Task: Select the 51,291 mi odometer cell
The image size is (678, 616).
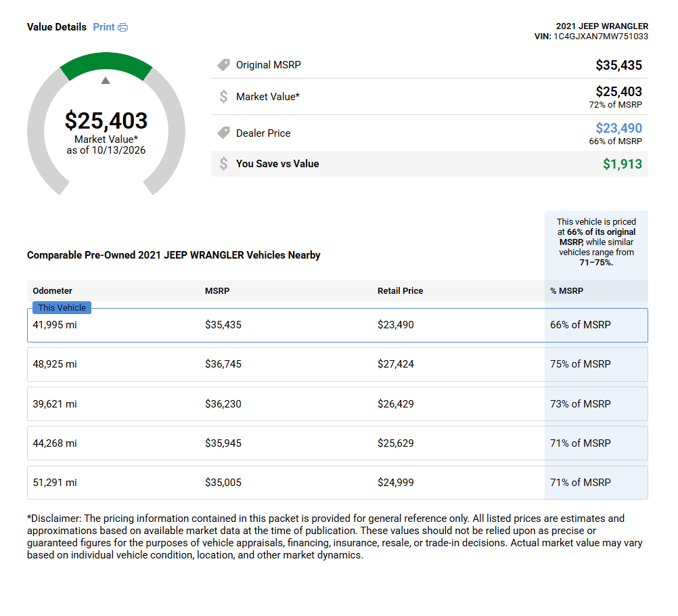Action: (55, 483)
